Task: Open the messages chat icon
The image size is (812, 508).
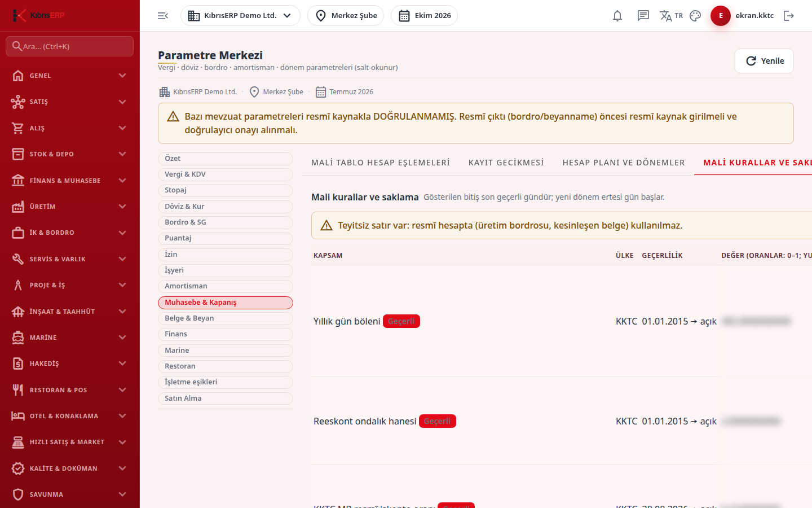Action: pos(643,16)
